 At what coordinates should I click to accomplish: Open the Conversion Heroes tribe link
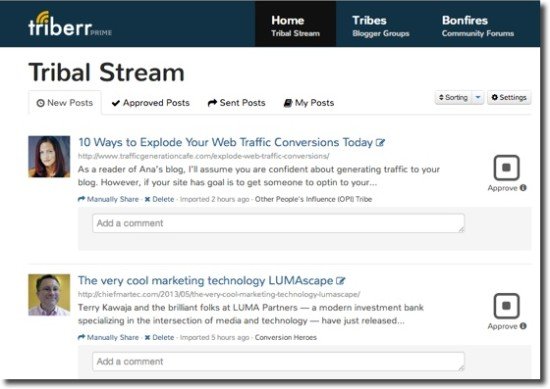click(x=286, y=337)
